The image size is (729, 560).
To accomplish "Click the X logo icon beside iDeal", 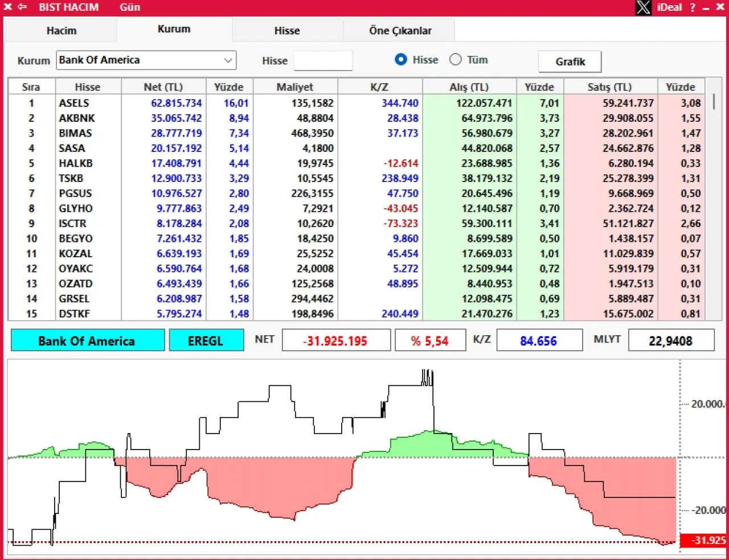I will 644,7.
